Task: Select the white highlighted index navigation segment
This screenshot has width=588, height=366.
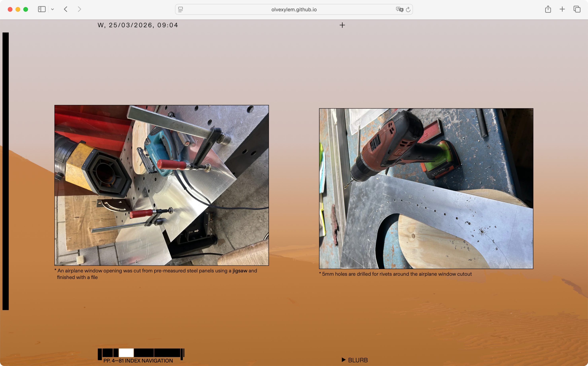Action: pyautogui.click(x=126, y=353)
